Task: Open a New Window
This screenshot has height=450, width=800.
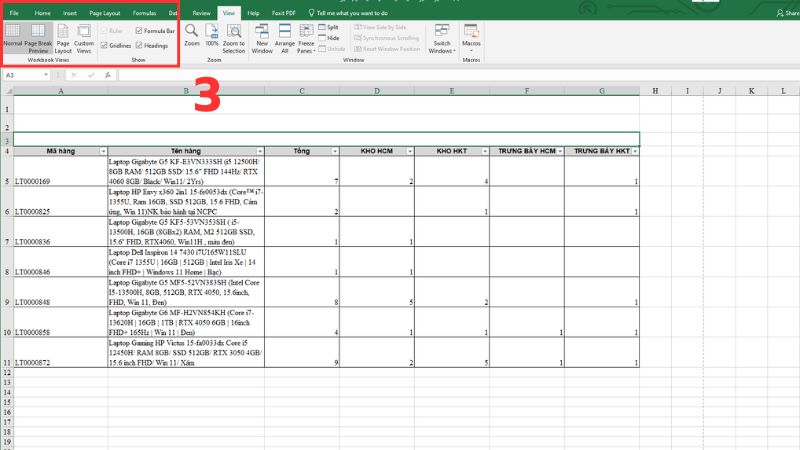Action: (x=262, y=38)
